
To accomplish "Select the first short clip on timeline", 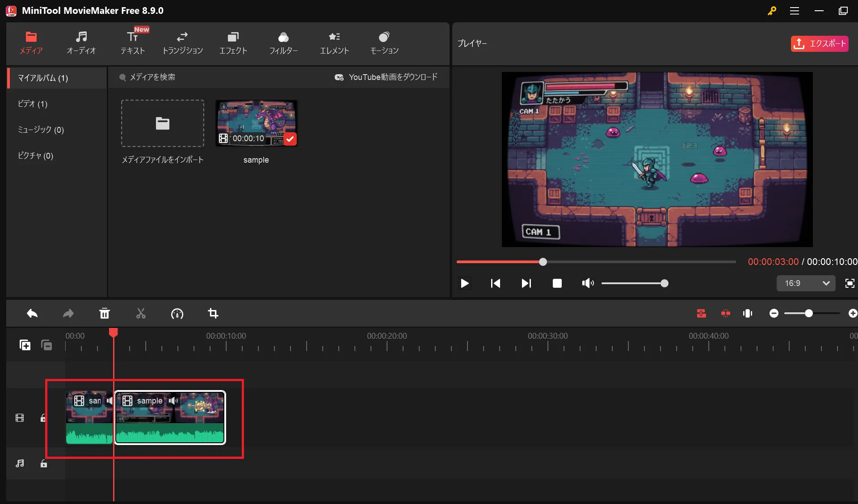I will 89,418.
